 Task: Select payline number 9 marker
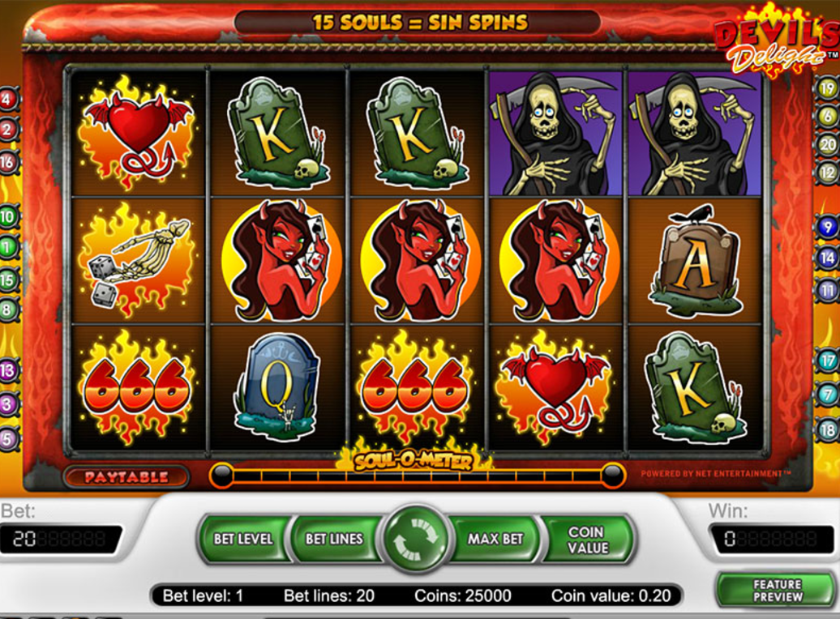coord(828,227)
